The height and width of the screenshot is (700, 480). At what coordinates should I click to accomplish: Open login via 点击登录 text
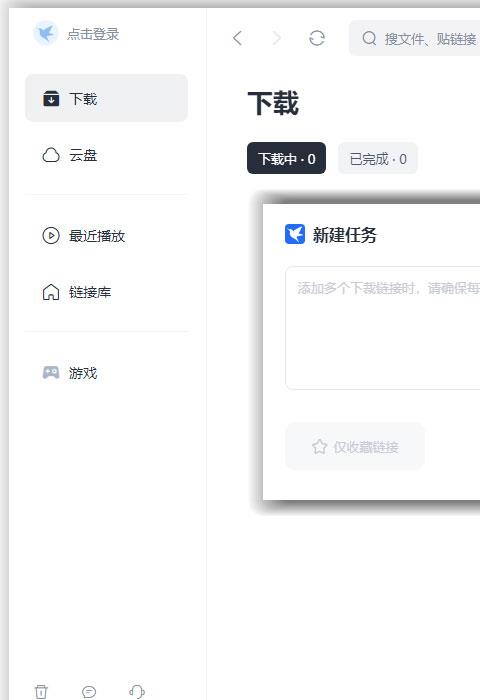(x=93, y=34)
